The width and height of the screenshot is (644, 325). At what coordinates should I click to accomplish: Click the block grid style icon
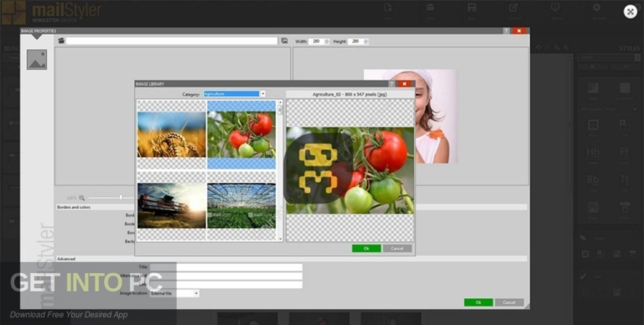593,125
